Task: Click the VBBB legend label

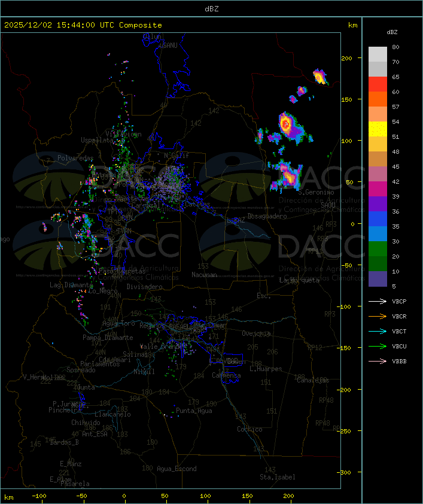Action: click(399, 362)
